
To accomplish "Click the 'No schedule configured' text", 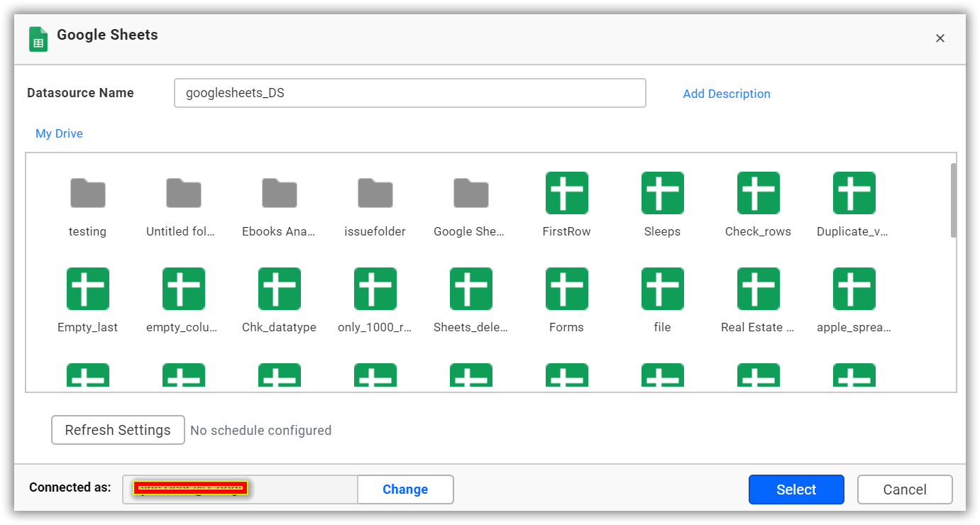I will (261, 431).
